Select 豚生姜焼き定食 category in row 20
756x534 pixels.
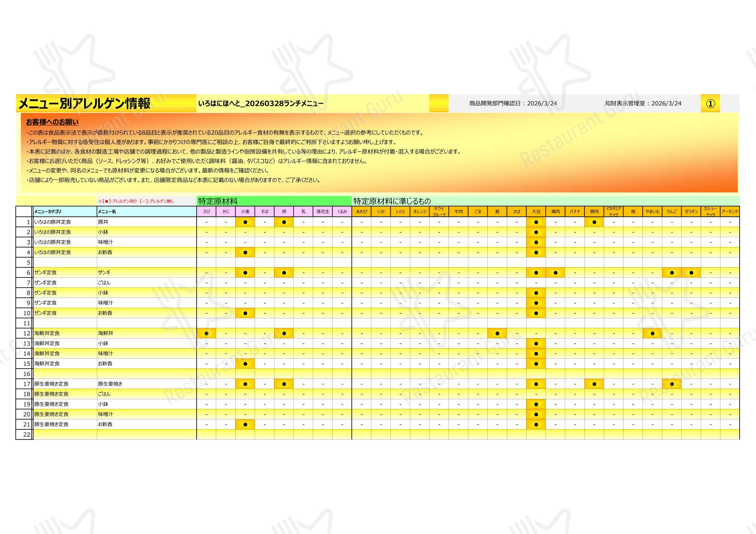(51, 414)
